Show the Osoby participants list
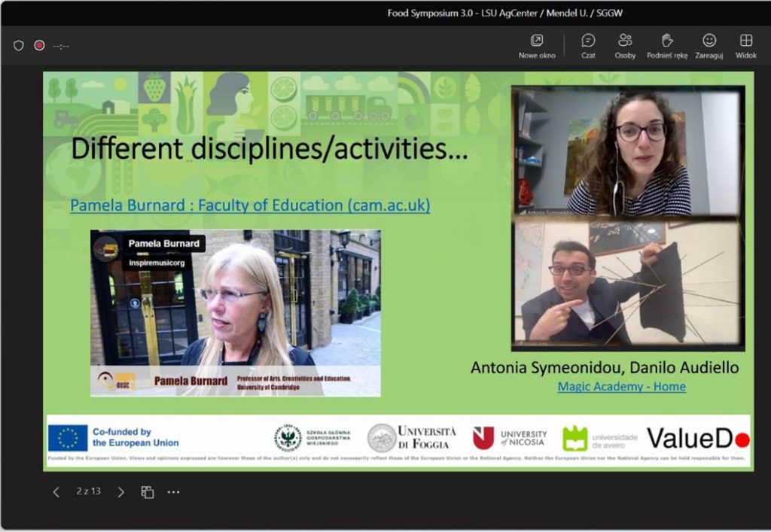Screen dimensions: 771x532 point(625,45)
